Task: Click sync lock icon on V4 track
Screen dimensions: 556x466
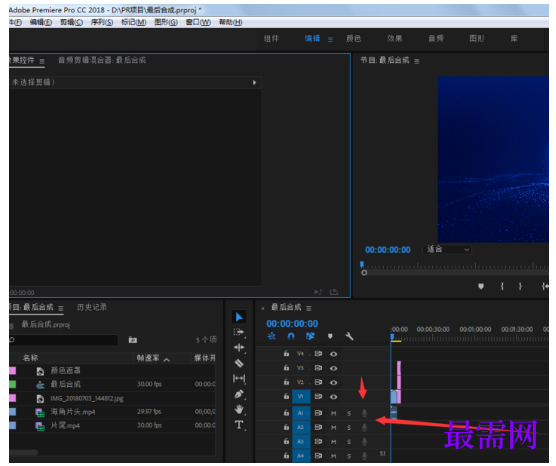Action: 318,354
